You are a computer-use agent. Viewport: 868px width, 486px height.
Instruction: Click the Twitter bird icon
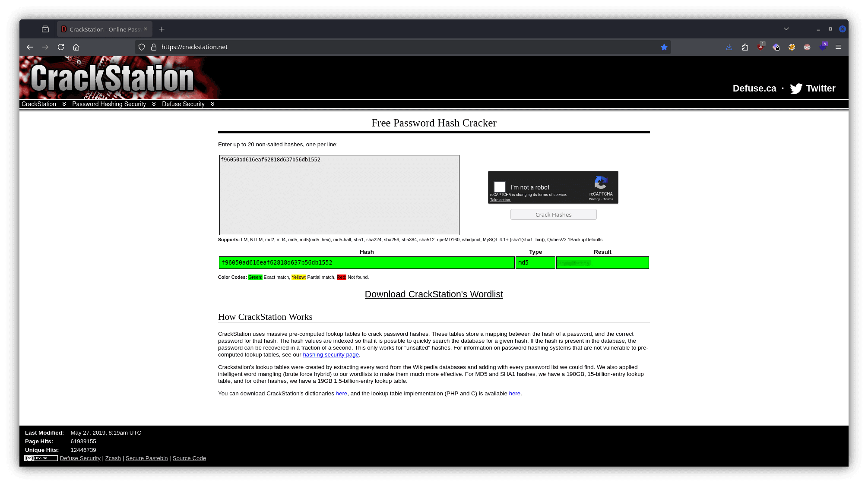click(797, 88)
